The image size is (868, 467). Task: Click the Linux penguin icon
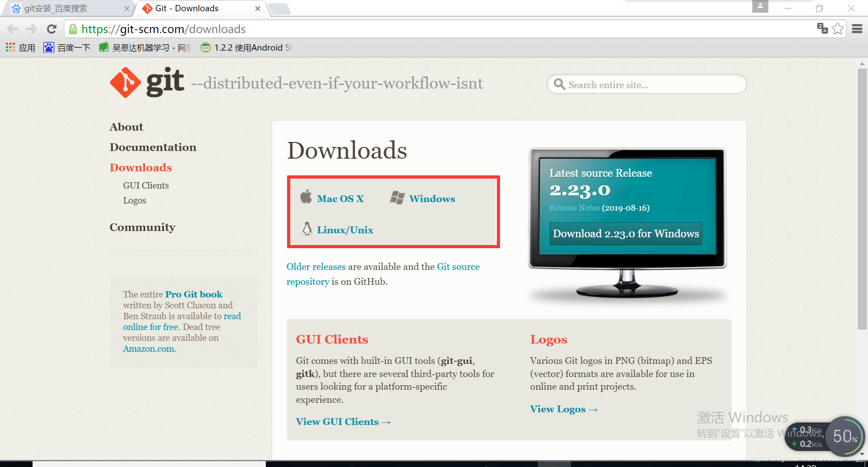307,229
